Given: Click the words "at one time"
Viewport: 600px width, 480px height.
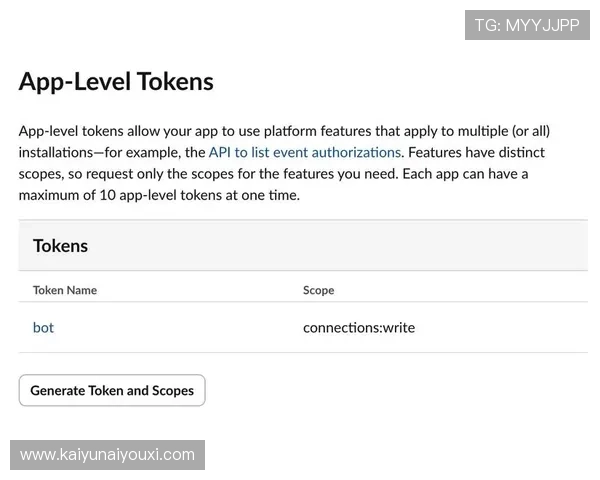Looking at the screenshot, I should [264, 195].
